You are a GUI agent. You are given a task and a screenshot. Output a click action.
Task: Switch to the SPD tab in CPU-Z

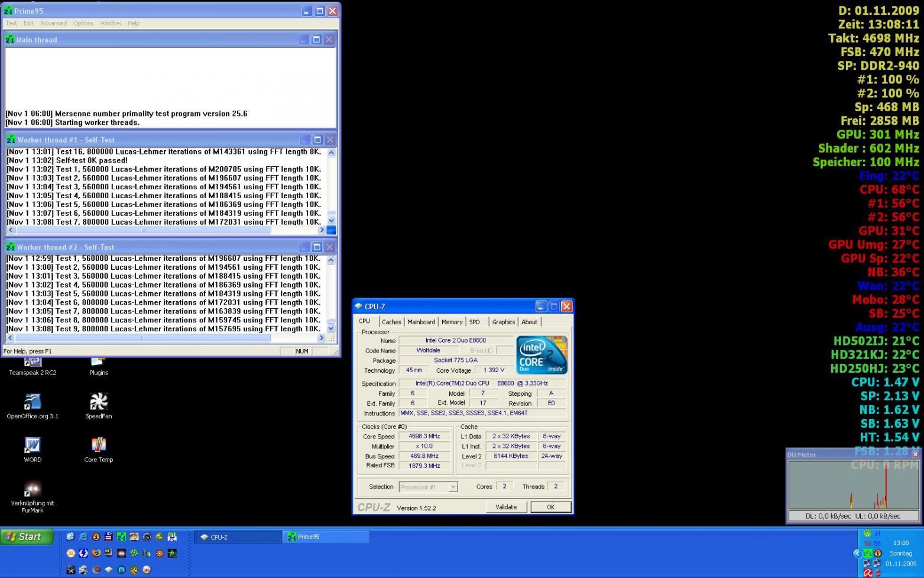(475, 322)
